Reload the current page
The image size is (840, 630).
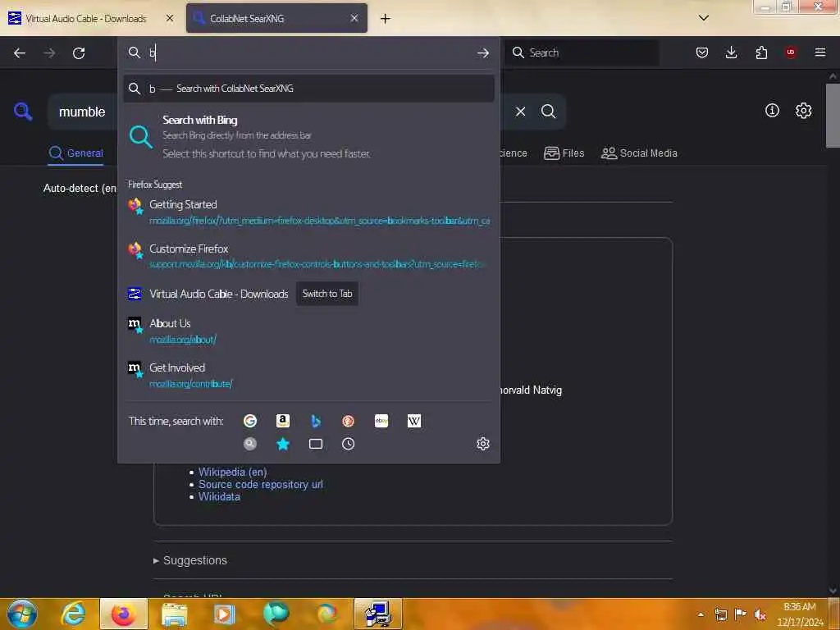(x=79, y=52)
